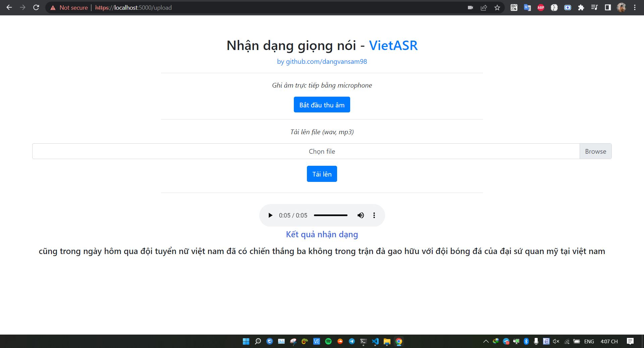Screen dimensions: 644x348
Task: Click the audio progress slider
Action: (331, 215)
